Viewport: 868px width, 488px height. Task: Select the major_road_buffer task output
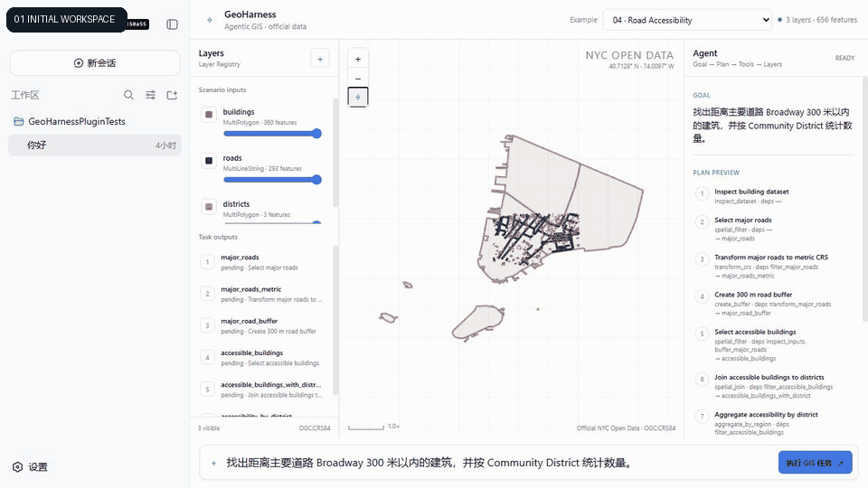[262, 326]
